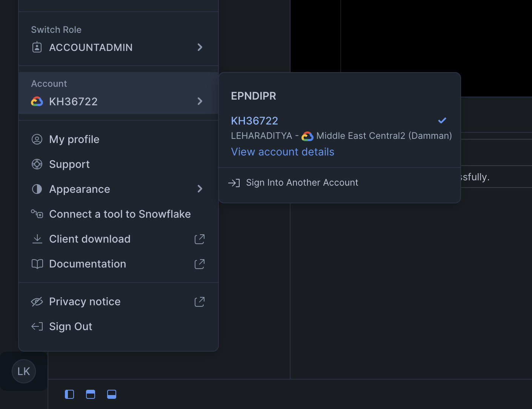Screen dimensions: 532x409
Task: Click the LK user avatar
Action: pyautogui.click(x=24, y=371)
